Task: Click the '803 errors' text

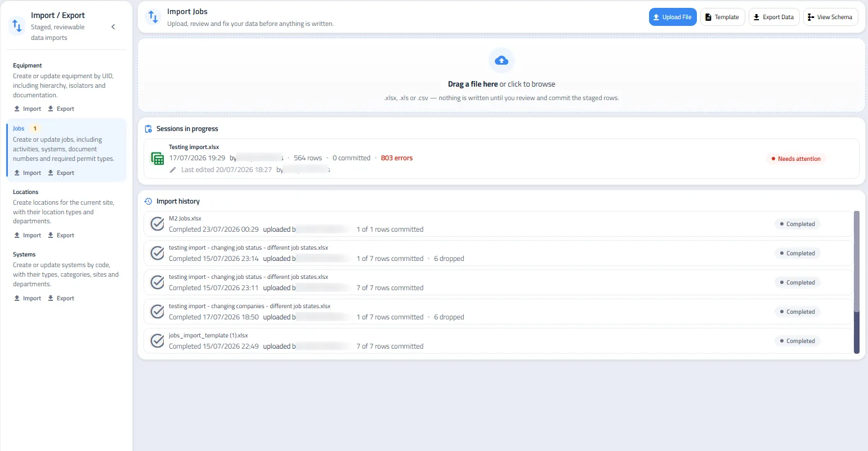Action: [397, 158]
